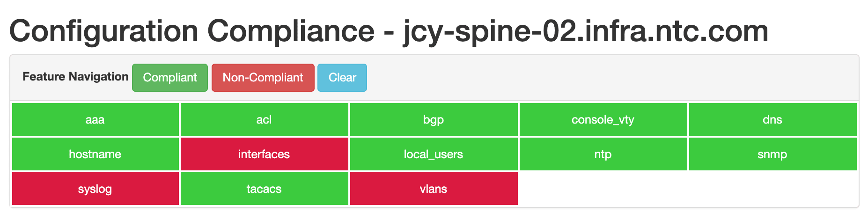
Task: Open the aaa feature tile
Action: (x=96, y=119)
